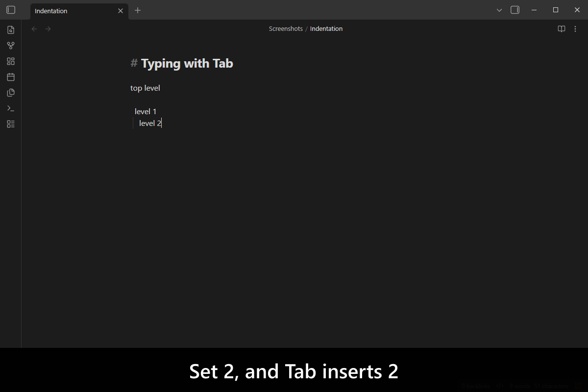Open today's daily note calendar icon
The height and width of the screenshot is (392, 588).
click(x=11, y=77)
